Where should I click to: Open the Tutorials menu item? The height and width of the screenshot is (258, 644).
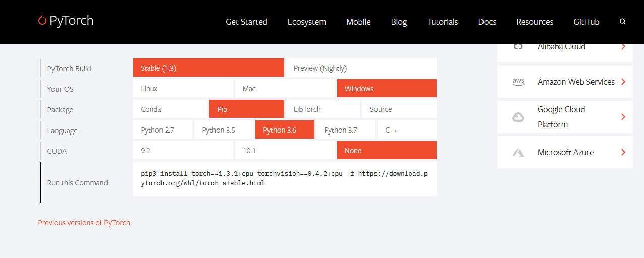click(x=443, y=22)
